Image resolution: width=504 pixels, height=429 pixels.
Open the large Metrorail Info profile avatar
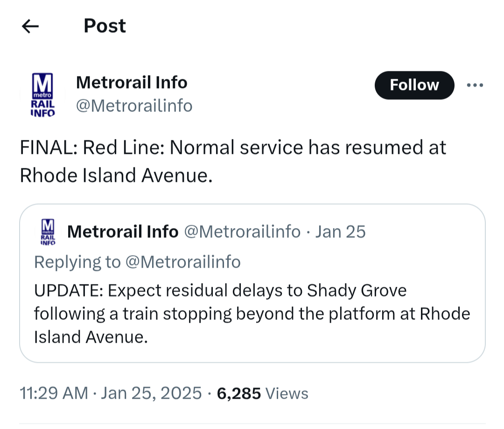[42, 95]
